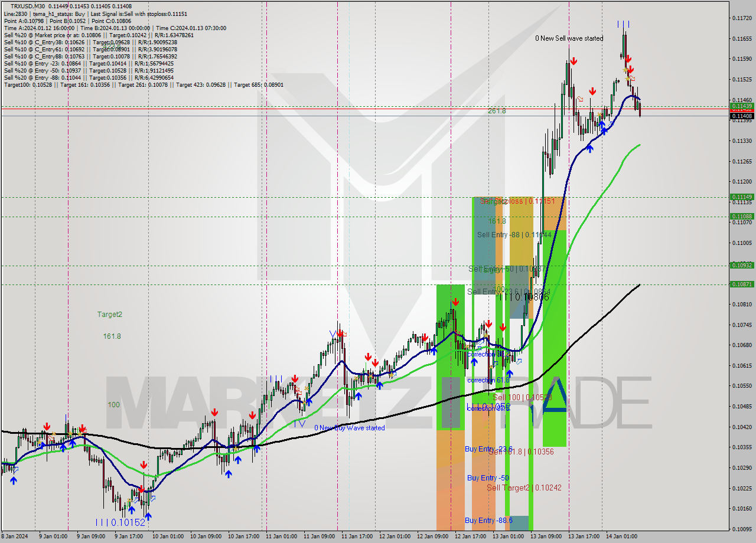756x543 pixels.
Task: Click the 0.11005 price axis label
Action: pyautogui.click(x=742, y=243)
